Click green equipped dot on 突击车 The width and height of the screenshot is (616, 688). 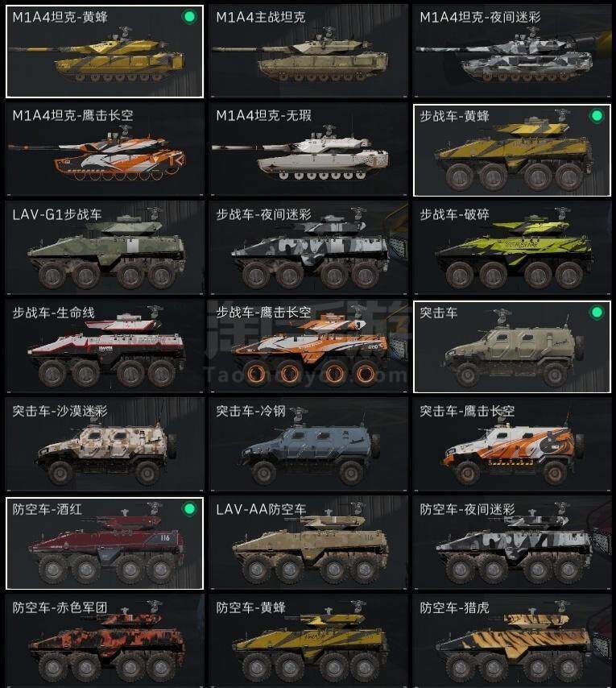597,313
